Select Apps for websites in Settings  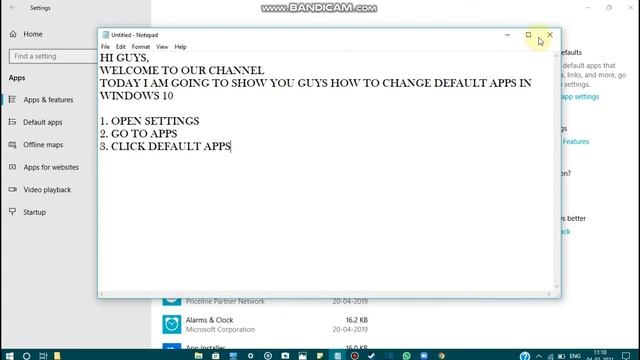(51, 167)
